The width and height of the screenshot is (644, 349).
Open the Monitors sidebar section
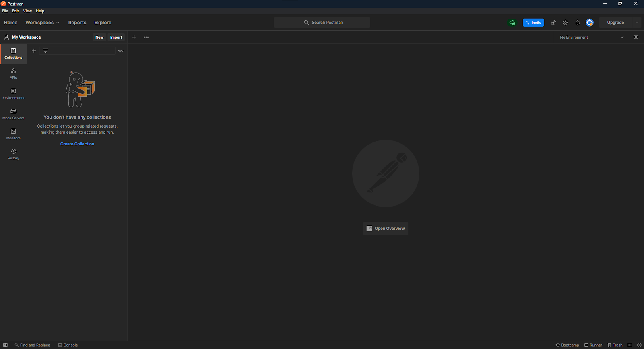click(13, 134)
